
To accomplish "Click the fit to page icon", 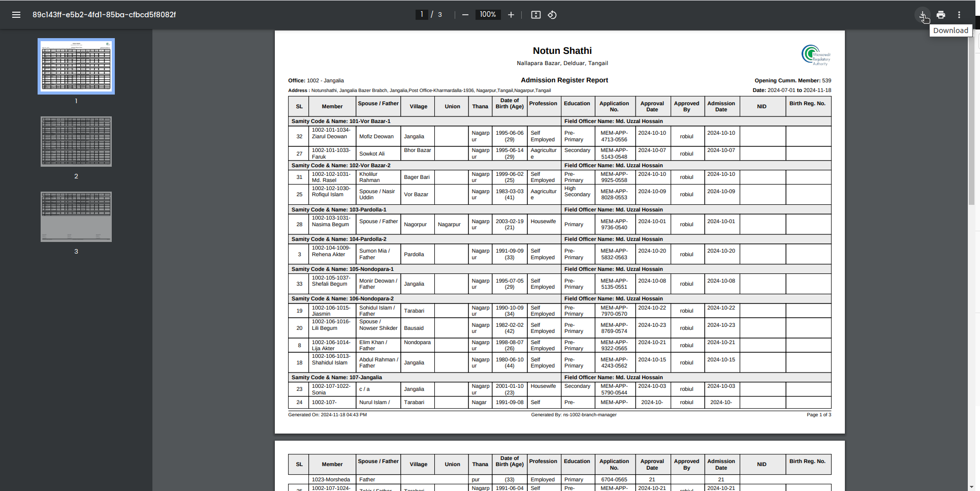I will 536,15.
